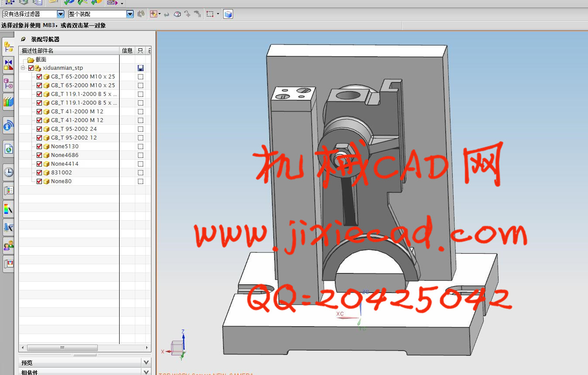Uncheck the xiduanmian_stp assembly checkbox
Screen dimensions: 588x375
(31, 68)
